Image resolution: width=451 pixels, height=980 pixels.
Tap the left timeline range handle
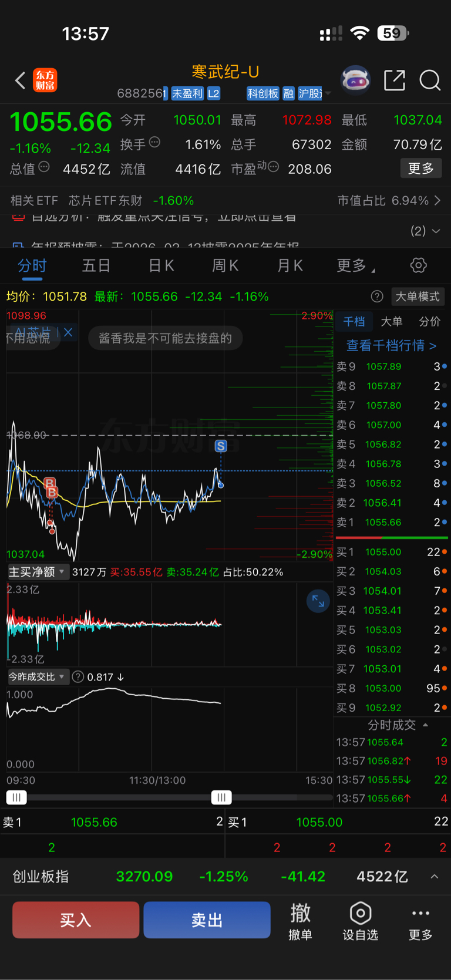coord(16,797)
